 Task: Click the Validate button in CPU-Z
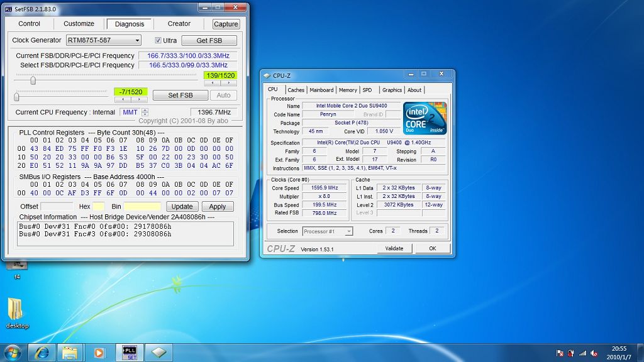394,248
